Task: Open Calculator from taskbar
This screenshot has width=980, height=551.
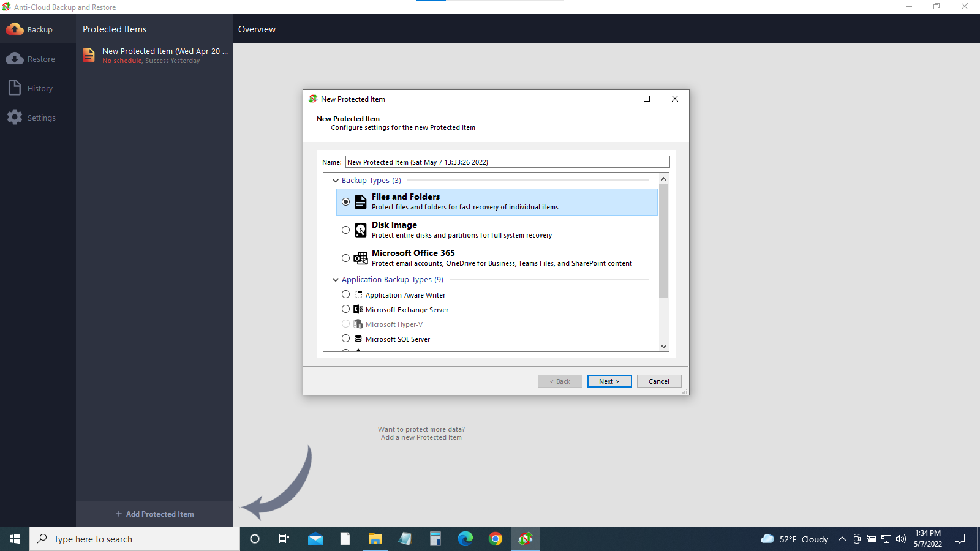Action: (x=435, y=539)
